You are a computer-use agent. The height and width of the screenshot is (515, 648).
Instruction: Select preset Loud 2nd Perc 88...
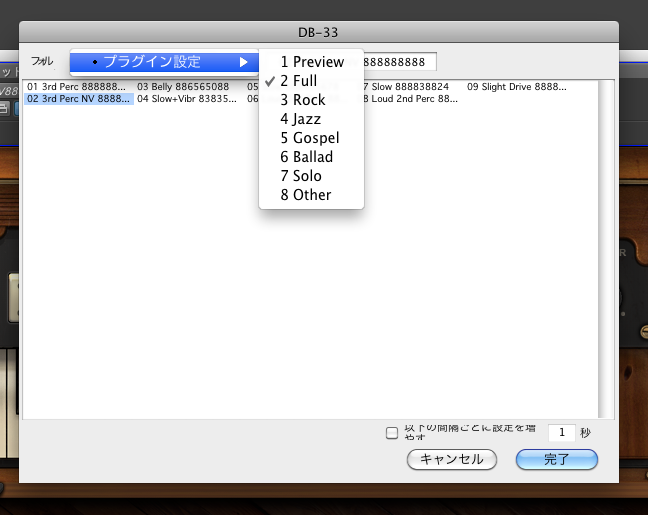tap(410, 99)
